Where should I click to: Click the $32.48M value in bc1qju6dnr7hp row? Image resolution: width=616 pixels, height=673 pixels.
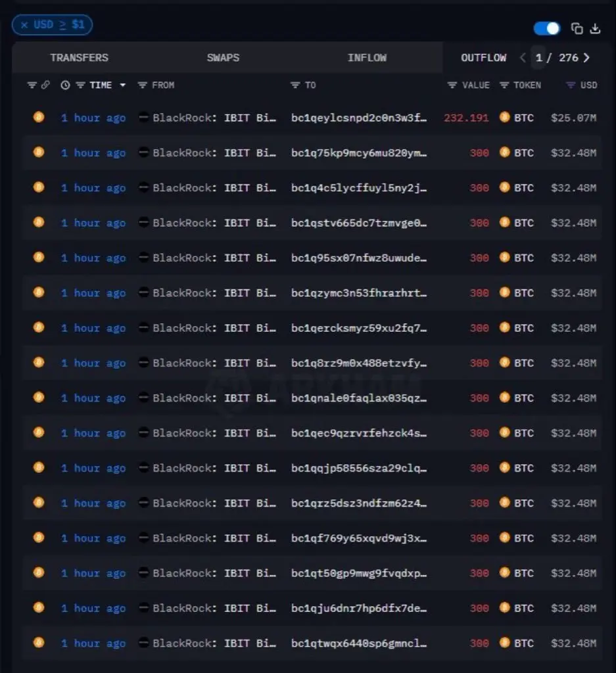click(573, 608)
